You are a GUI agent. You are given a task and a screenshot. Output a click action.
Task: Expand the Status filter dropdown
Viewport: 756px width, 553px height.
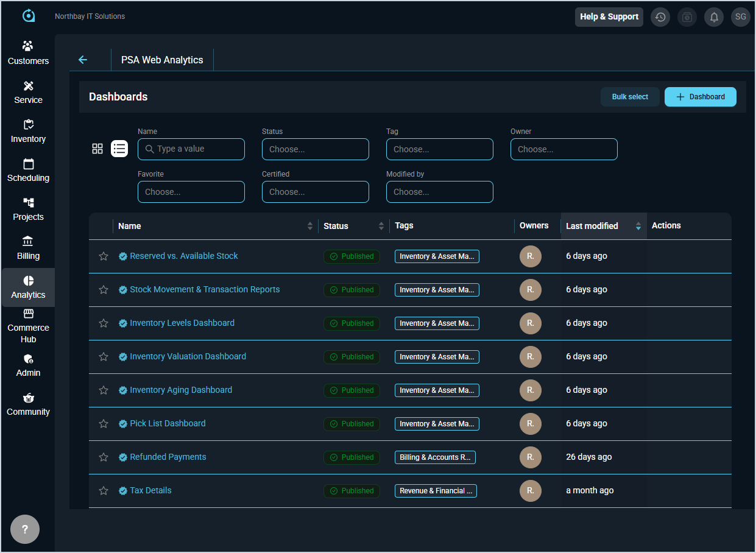point(315,149)
